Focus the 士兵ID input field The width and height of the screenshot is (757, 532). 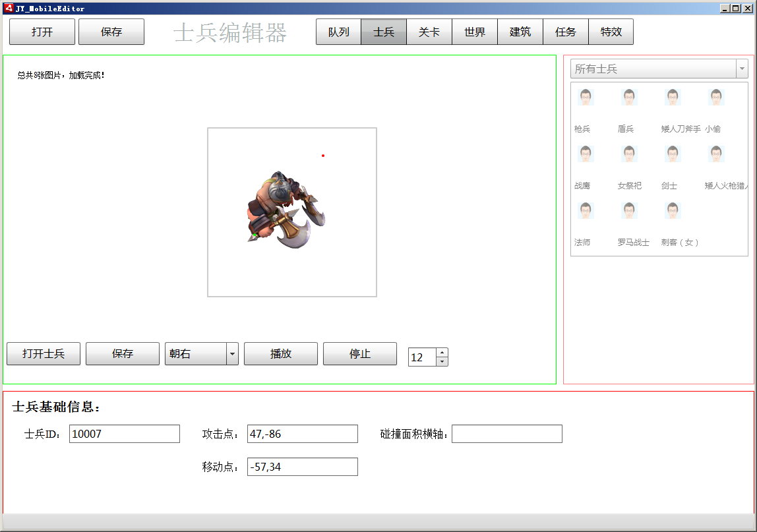pyautogui.click(x=125, y=434)
